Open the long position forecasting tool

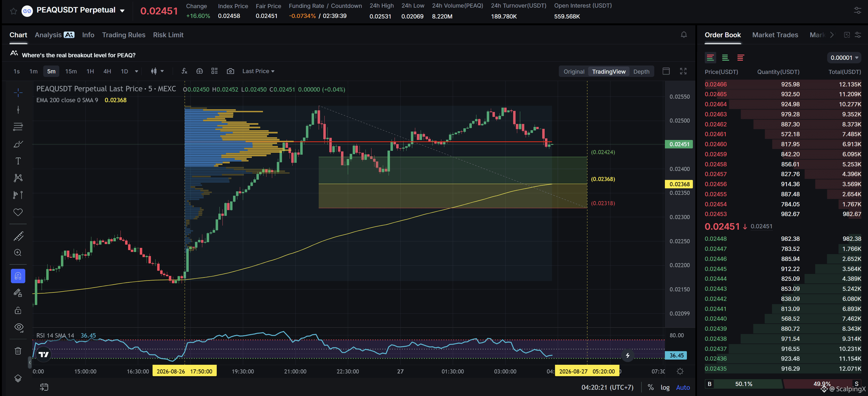[x=18, y=195]
